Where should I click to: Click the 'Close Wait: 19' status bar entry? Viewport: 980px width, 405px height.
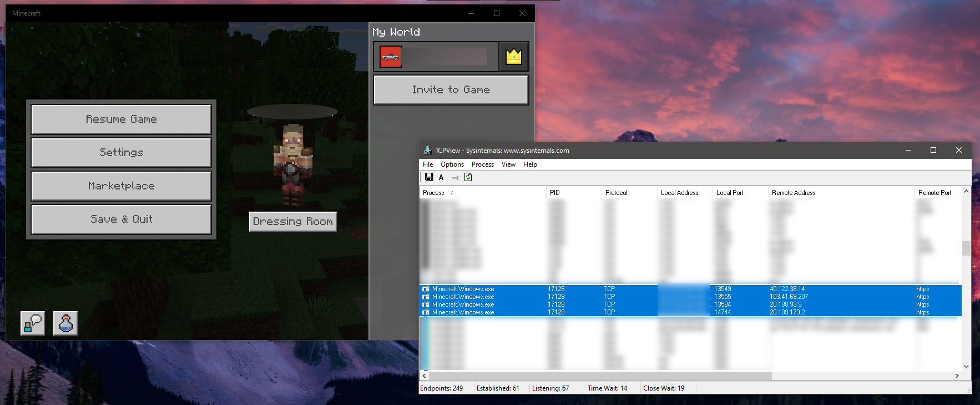pyautogui.click(x=664, y=388)
